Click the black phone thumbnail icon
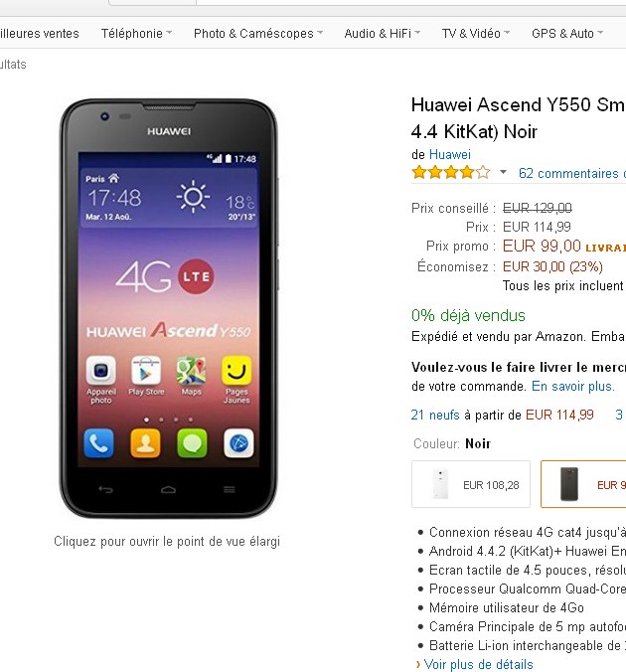626x672 pixels. coord(569,484)
